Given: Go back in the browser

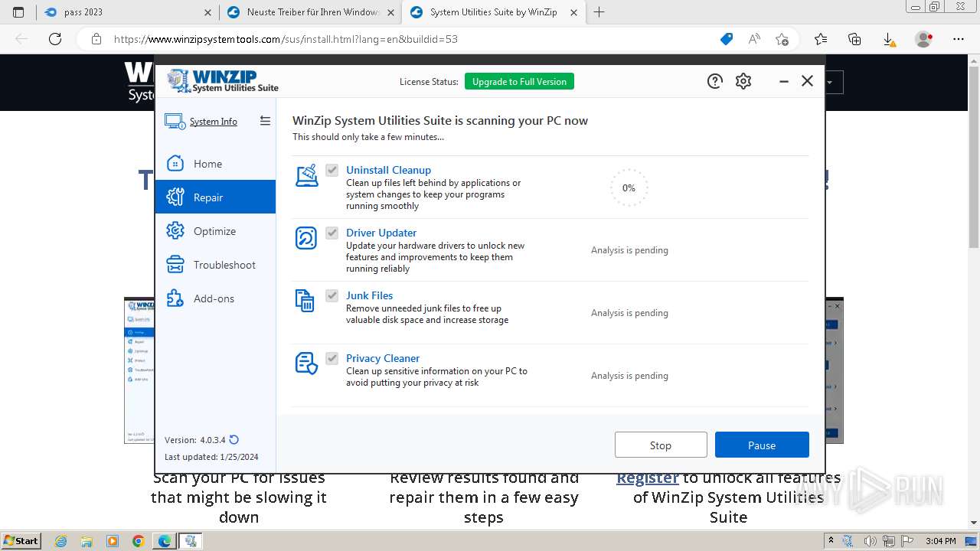Looking at the screenshot, I should 21,39.
